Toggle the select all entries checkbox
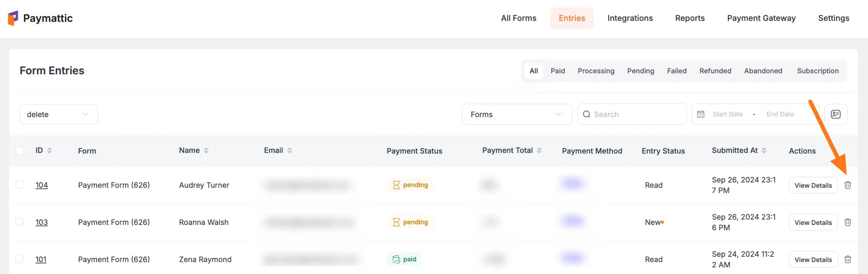The width and height of the screenshot is (868, 274). (20, 151)
